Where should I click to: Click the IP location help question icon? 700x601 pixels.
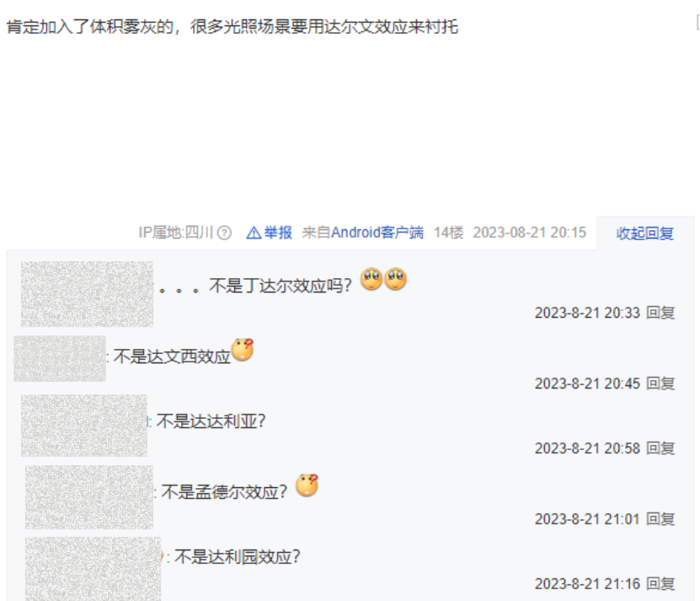[224, 233]
